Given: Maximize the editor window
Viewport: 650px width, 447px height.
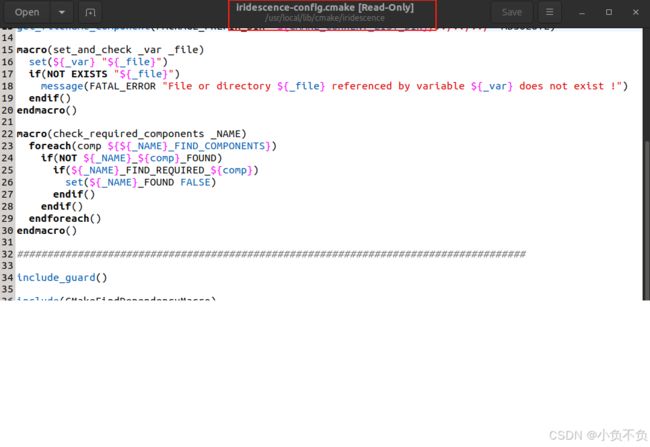Looking at the screenshot, I should pos(609,12).
